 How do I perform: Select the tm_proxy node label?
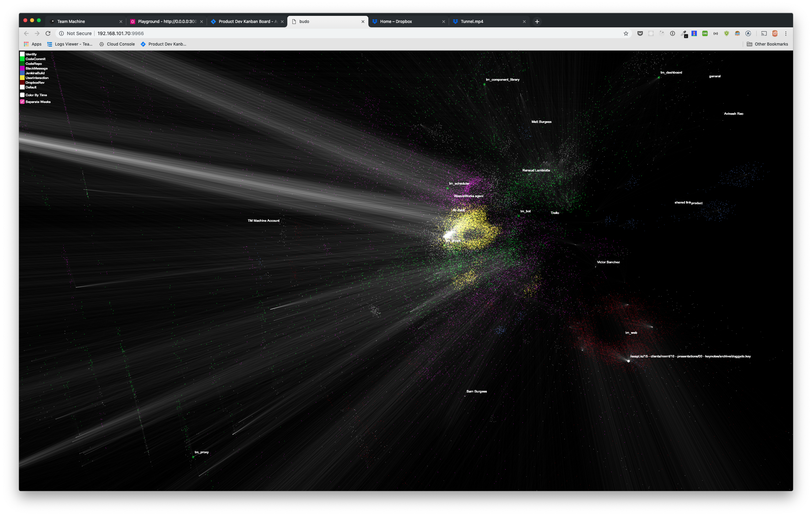tap(202, 452)
